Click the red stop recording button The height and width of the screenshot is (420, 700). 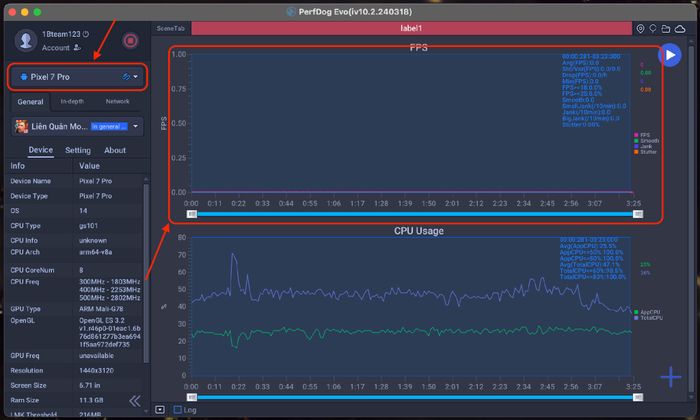pyautogui.click(x=130, y=41)
